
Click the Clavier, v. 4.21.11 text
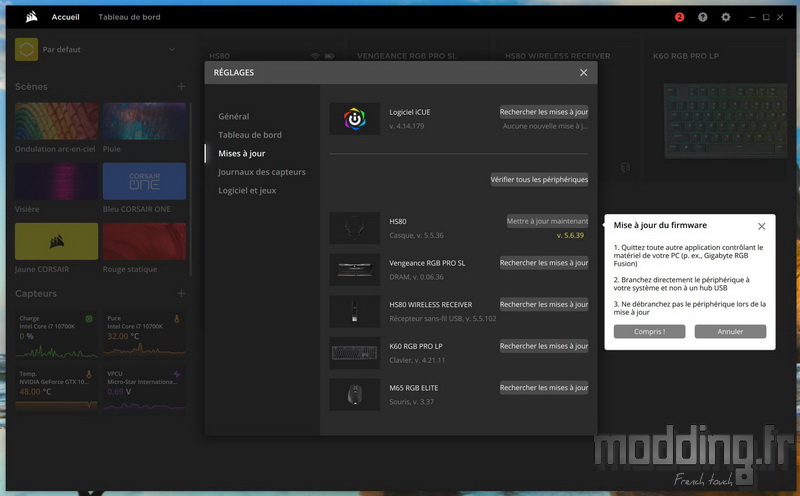[x=417, y=360]
